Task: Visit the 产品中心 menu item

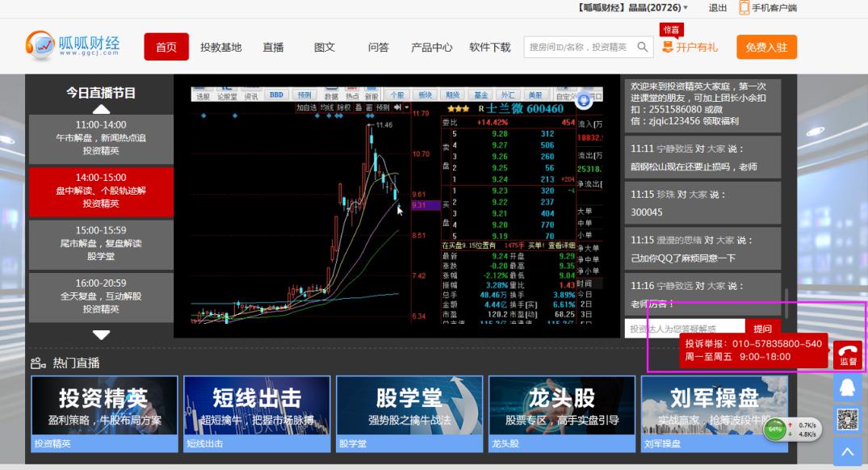Action: pos(431,48)
